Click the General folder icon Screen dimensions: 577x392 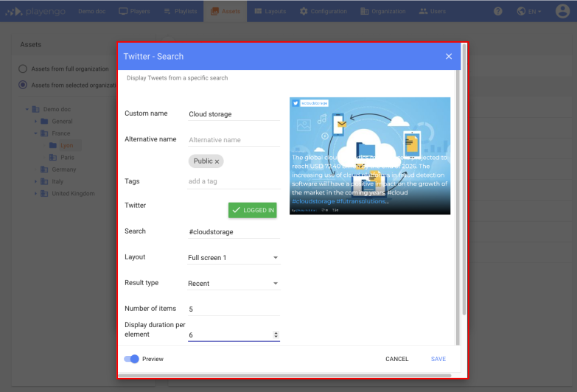tap(44, 121)
